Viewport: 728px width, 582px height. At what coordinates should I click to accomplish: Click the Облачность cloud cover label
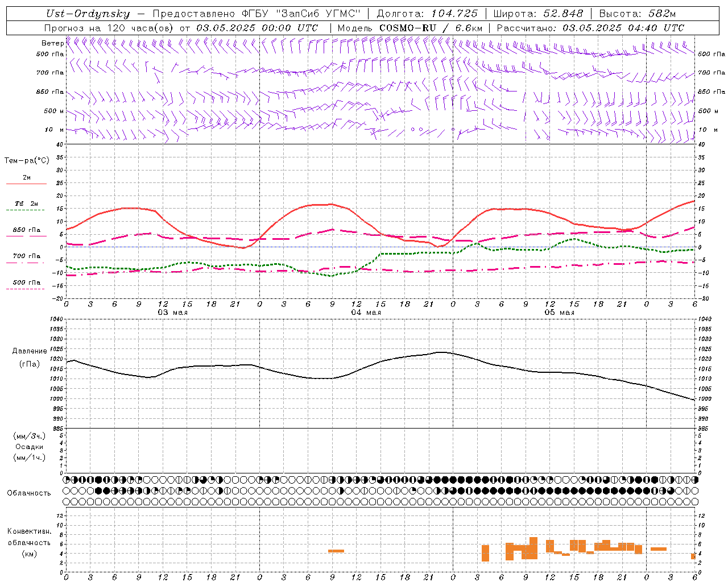(29, 493)
